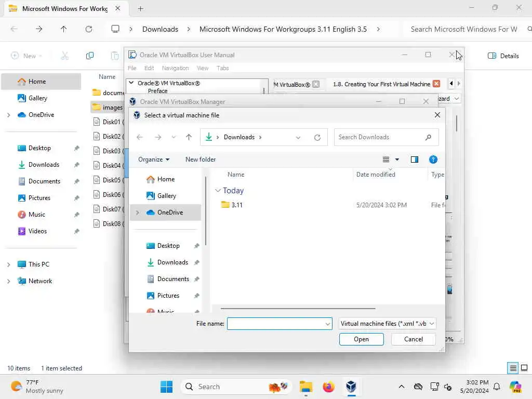Switch Explorer to large thumbnails view icon
The height and width of the screenshot is (399, 532).
524,368
